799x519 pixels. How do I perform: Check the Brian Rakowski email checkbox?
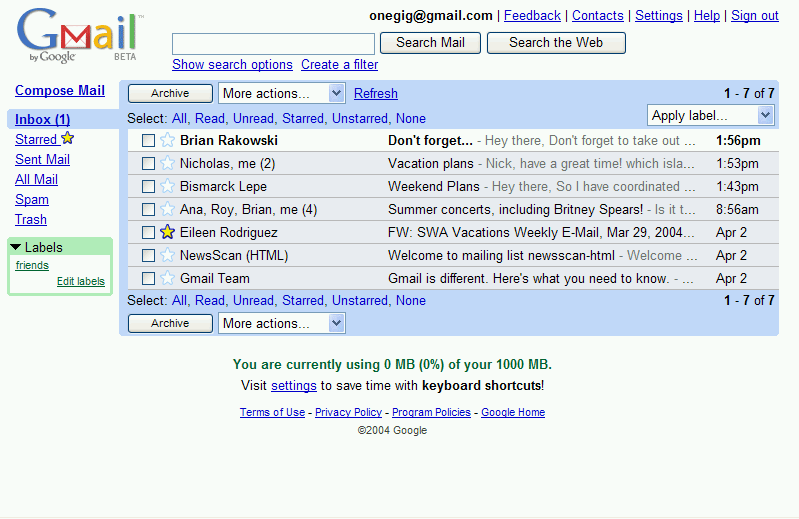pyautogui.click(x=148, y=141)
